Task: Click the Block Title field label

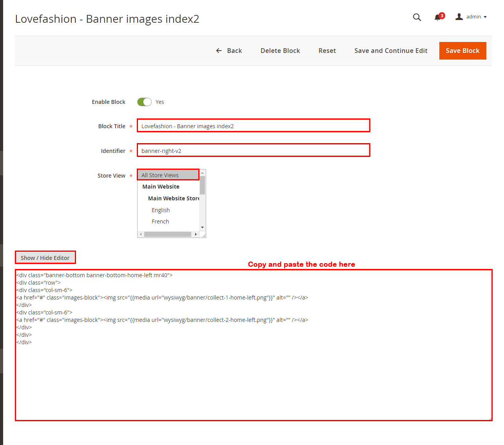Action: (112, 126)
